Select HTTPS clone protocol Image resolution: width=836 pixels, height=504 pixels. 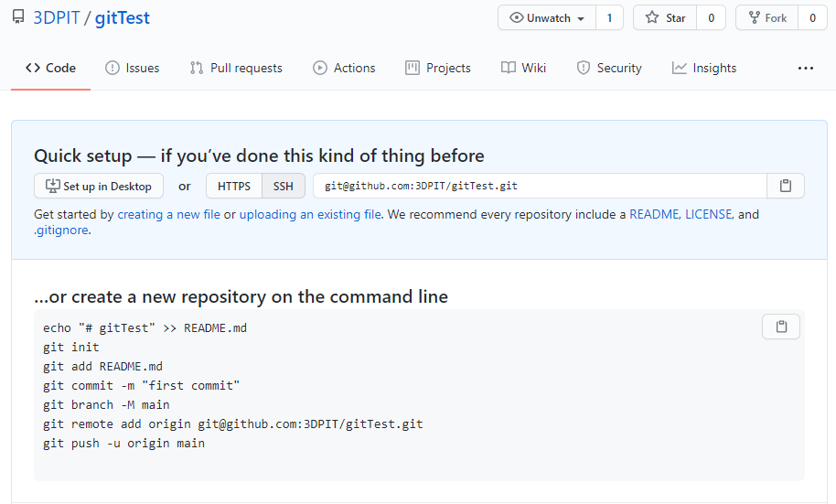234,186
